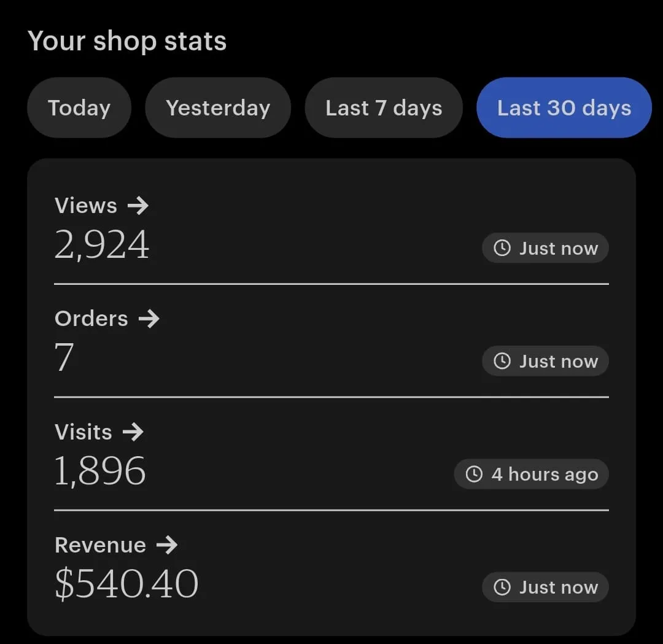Click the arrow next to Visits
This screenshot has width=663, height=644.
click(133, 432)
